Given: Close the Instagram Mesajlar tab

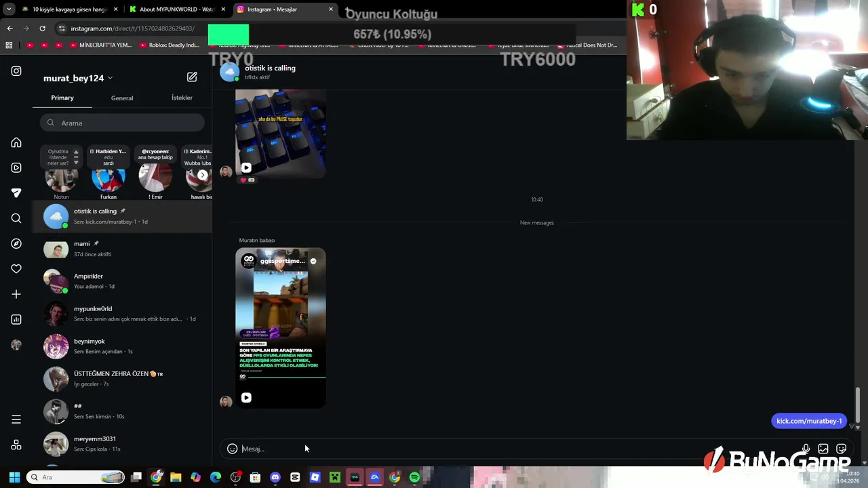Looking at the screenshot, I should point(331,9).
